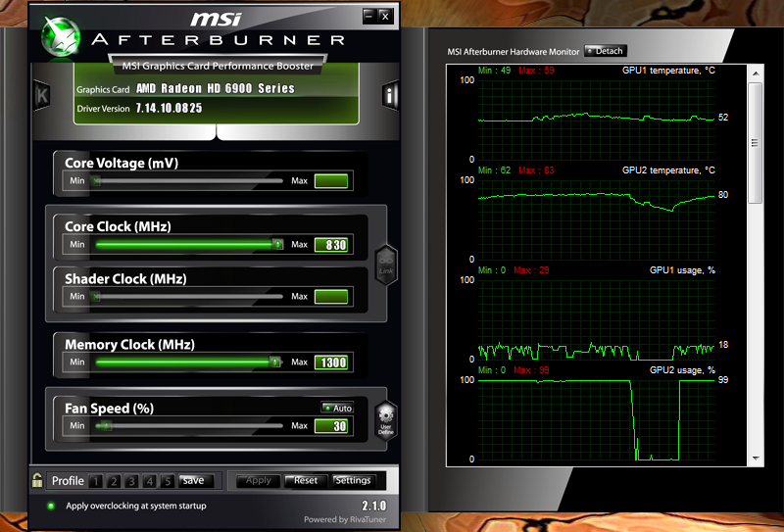Click the GPU2 temperature graph

click(597, 220)
